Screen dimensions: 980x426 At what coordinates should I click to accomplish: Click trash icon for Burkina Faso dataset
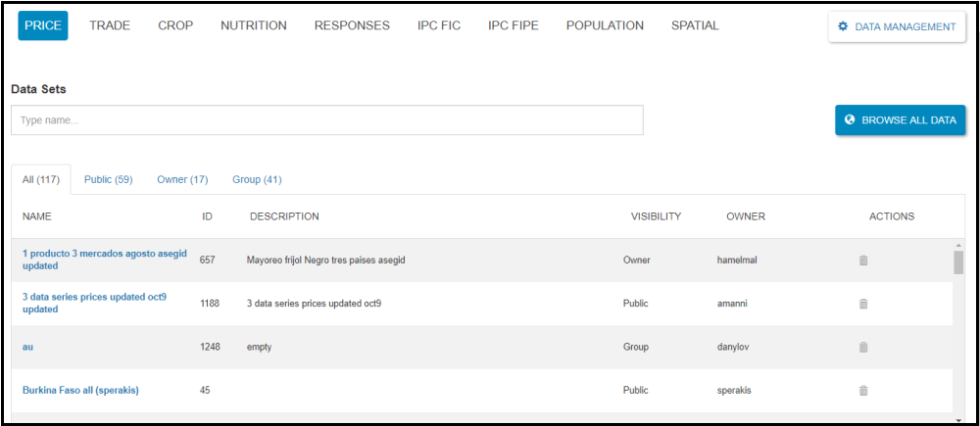[863, 390]
